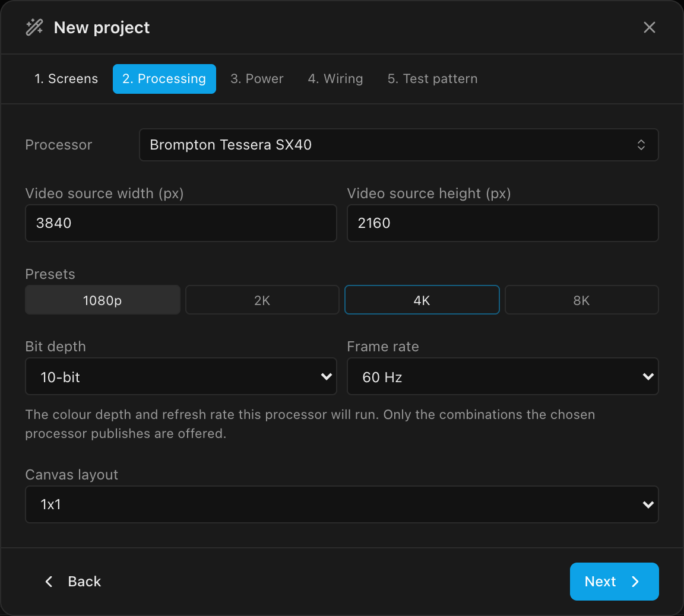The width and height of the screenshot is (684, 616).
Task: Open the 4. Wiring tab
Action: pos(335,79)
